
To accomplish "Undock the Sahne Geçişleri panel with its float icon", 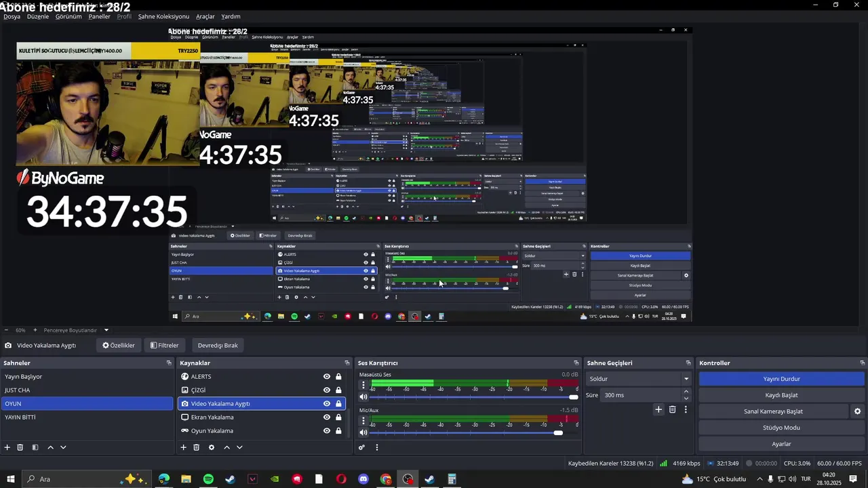I will 688,363.
